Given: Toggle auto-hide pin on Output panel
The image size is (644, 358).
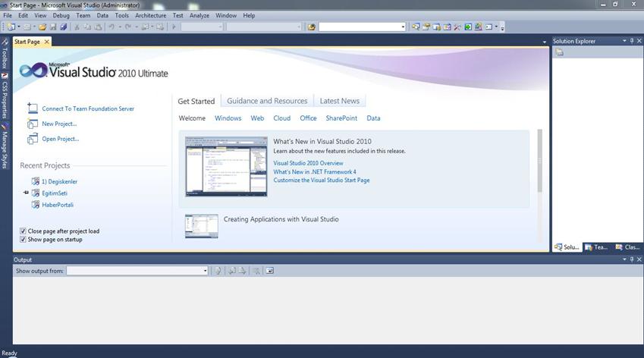Looking at the screenshot, I should click(x=632, y=259).
